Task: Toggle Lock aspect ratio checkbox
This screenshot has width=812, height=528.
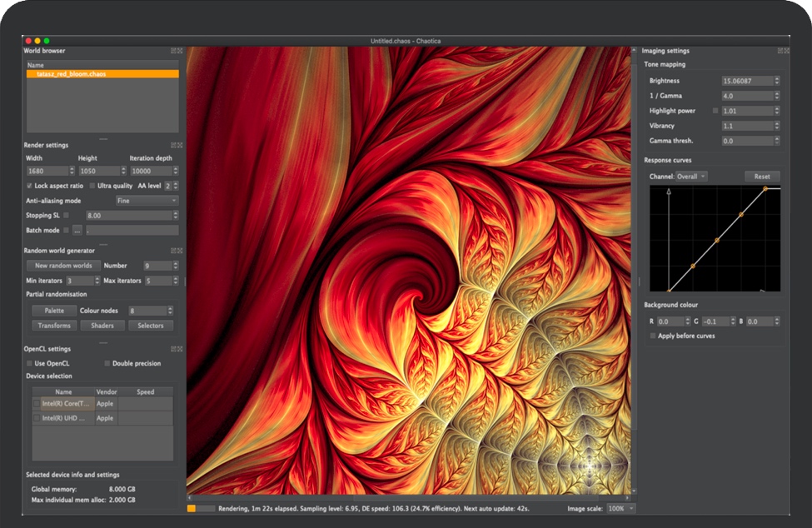Action: (x=29, y=186)
